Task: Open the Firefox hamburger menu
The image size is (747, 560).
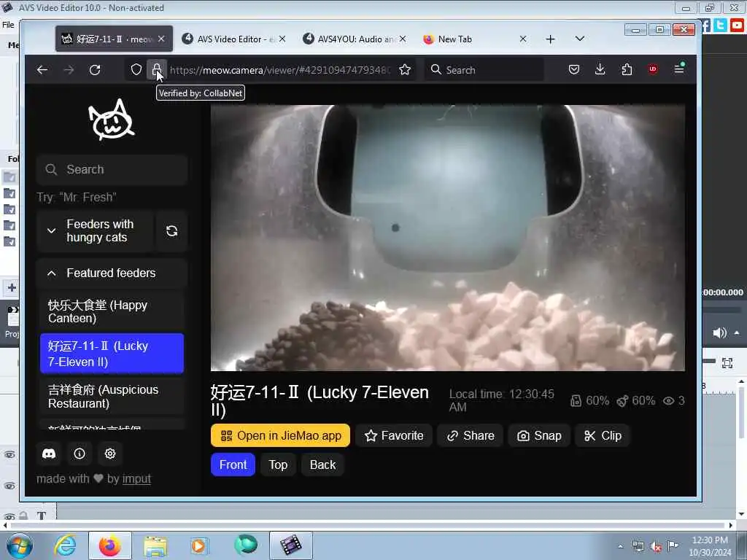Action: tap(679, 69)
